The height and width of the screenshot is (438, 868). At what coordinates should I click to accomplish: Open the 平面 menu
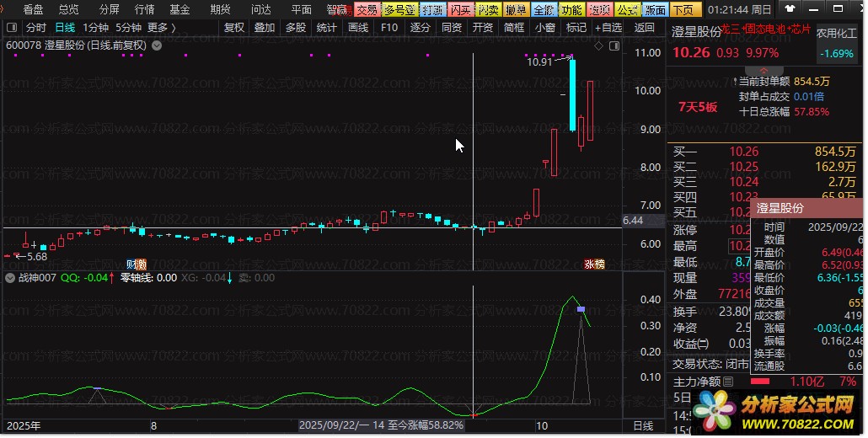tap(301, 9)
